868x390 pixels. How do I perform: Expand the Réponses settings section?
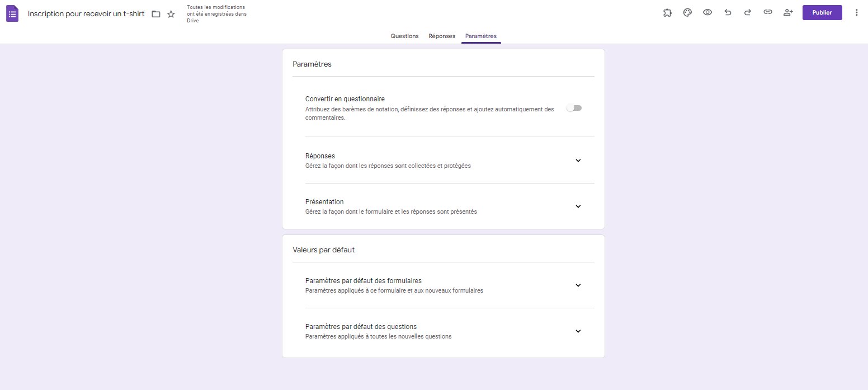[578, 160]
